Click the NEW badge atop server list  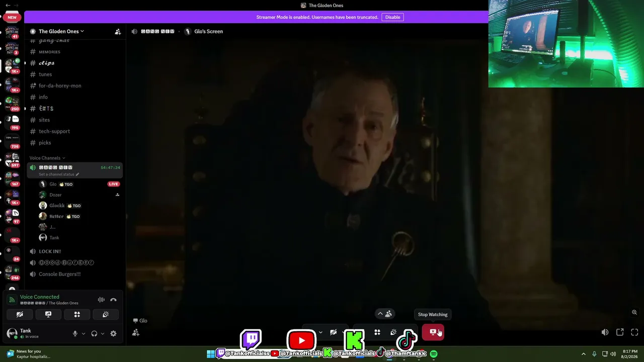12,17
